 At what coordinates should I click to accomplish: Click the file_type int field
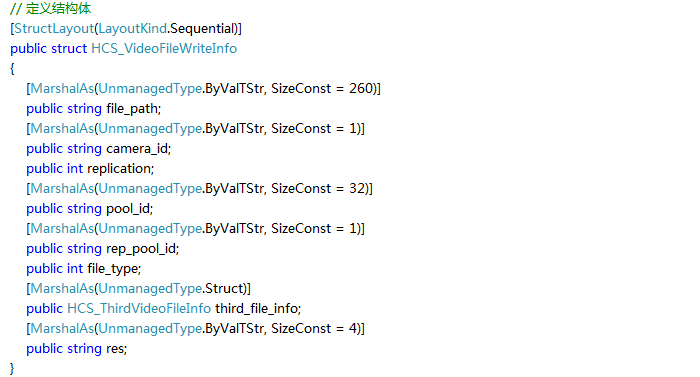coord(112,269)
